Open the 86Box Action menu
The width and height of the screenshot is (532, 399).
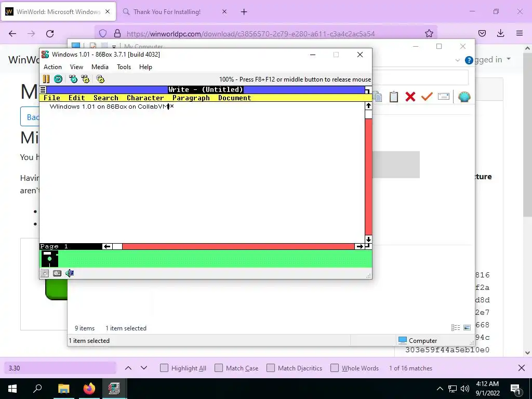click(x=52, y=67)
